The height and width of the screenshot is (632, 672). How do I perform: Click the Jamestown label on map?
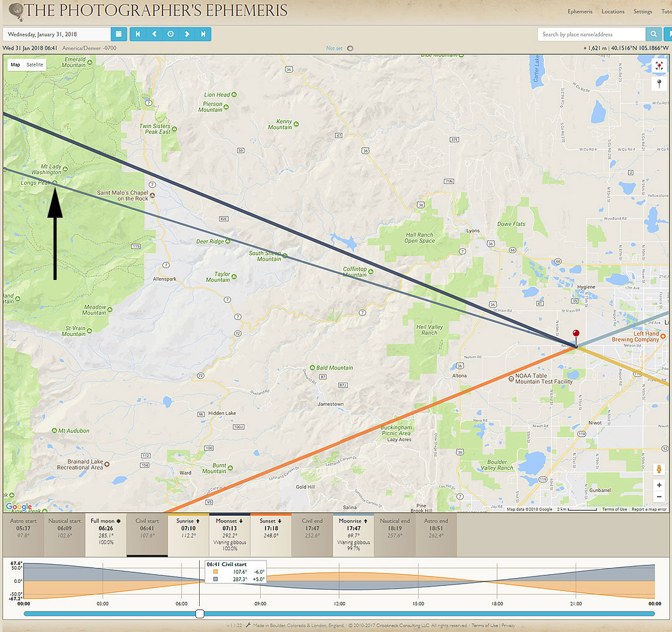pos(330,404)
